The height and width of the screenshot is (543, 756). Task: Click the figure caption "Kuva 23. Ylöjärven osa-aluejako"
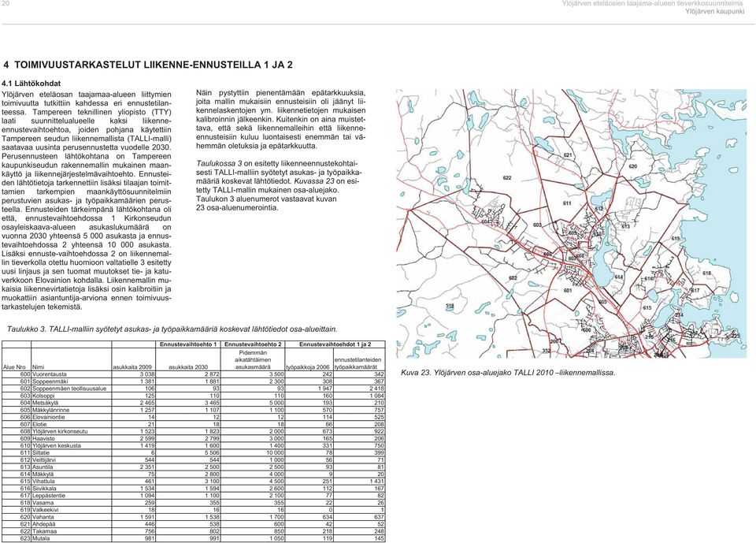click(508, 373)
